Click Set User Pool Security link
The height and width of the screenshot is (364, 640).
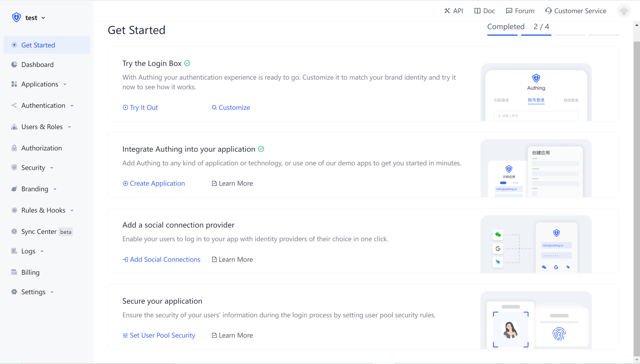pos(159,335)
